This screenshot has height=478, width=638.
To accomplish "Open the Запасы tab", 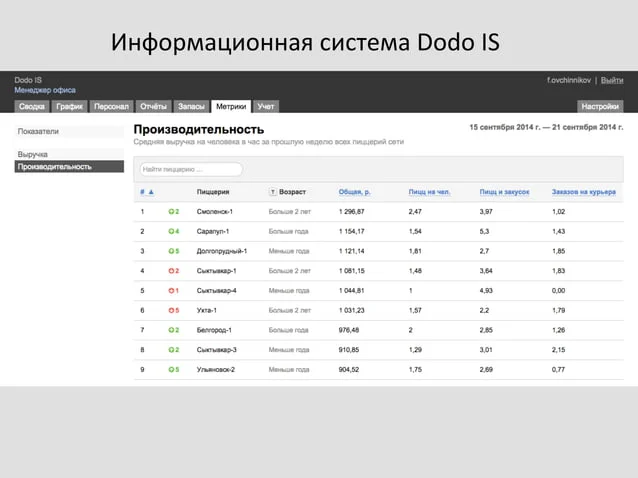I will click(x=191, y=107).
